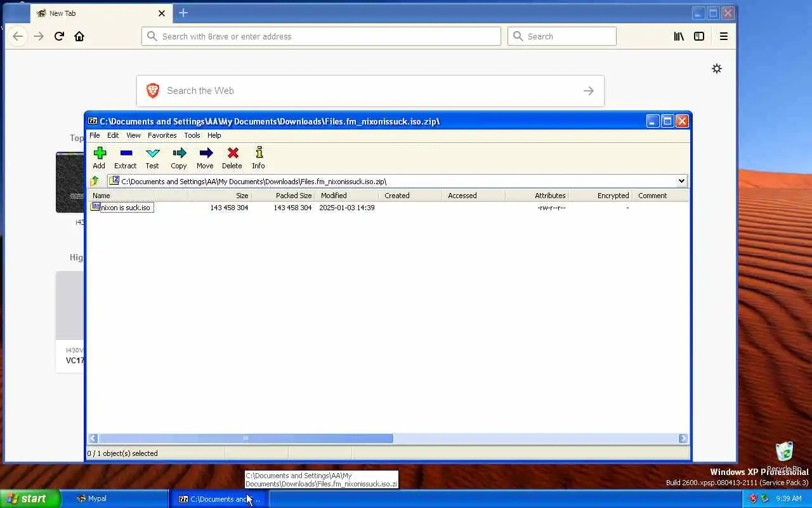This screenshot has height=508, width=812.
Task: Sort by Comment column header
Action: click(660, 196)
